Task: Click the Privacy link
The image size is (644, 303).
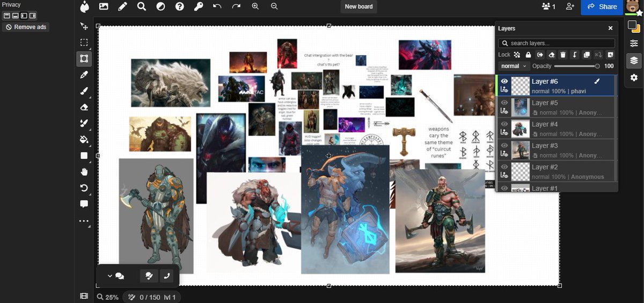Action: click(11, 4)
